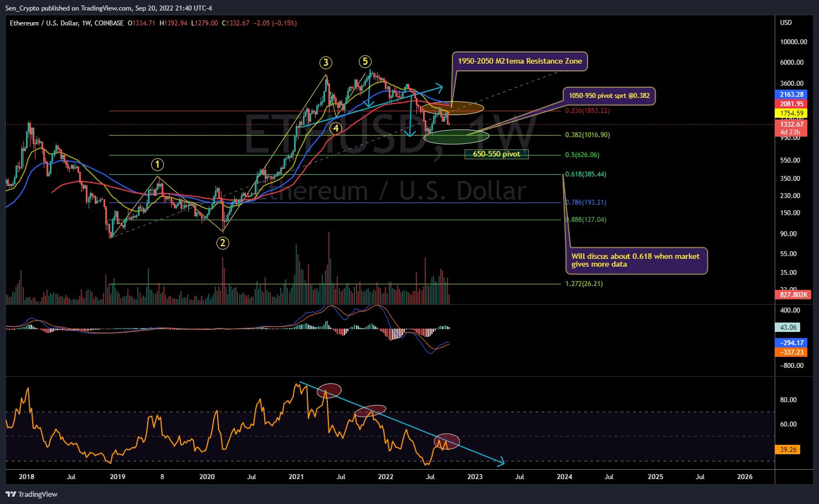Screen dimensions: 819x504
Task: Click the signal value tag -337.23
Action: 791,352
